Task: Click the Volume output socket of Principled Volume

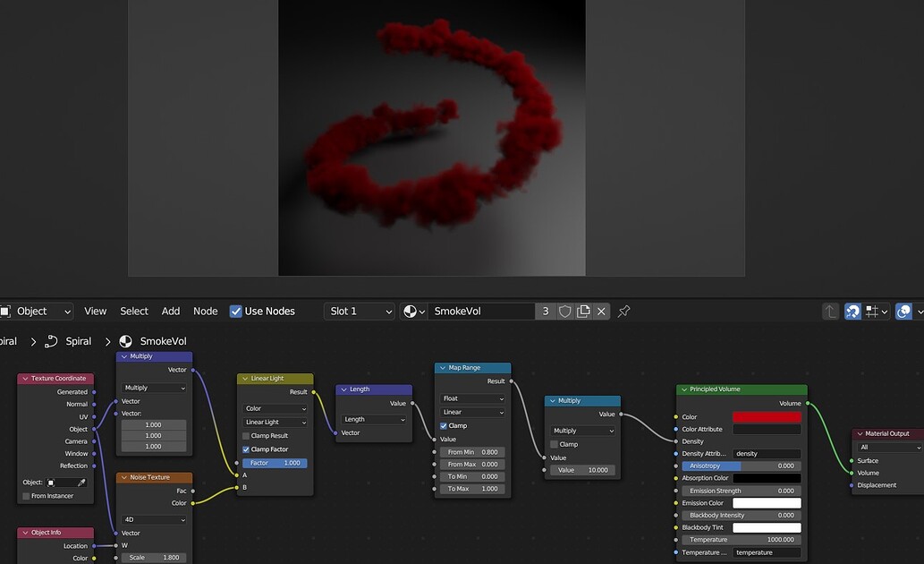Action: tap(808, 404)
